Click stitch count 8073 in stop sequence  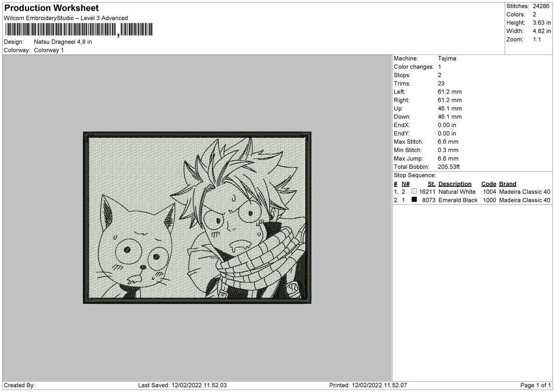pos(429,200)
